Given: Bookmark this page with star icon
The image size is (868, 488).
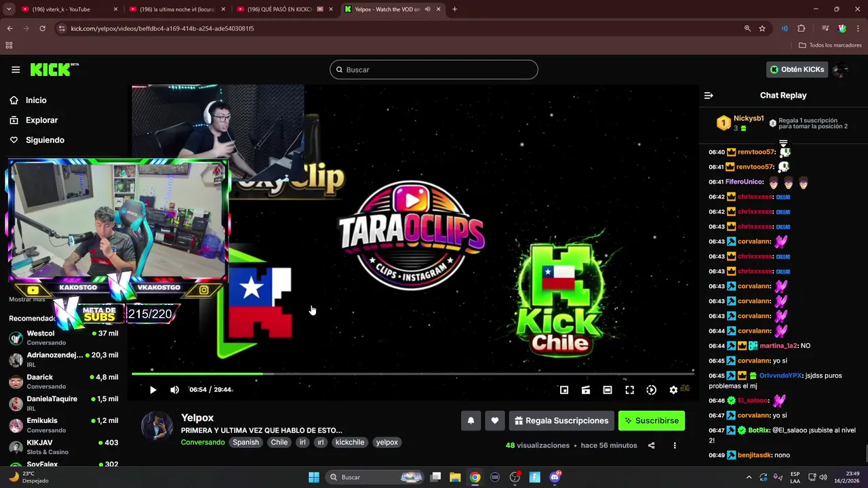Looking at the screenshot, I should tap(762, 28).
